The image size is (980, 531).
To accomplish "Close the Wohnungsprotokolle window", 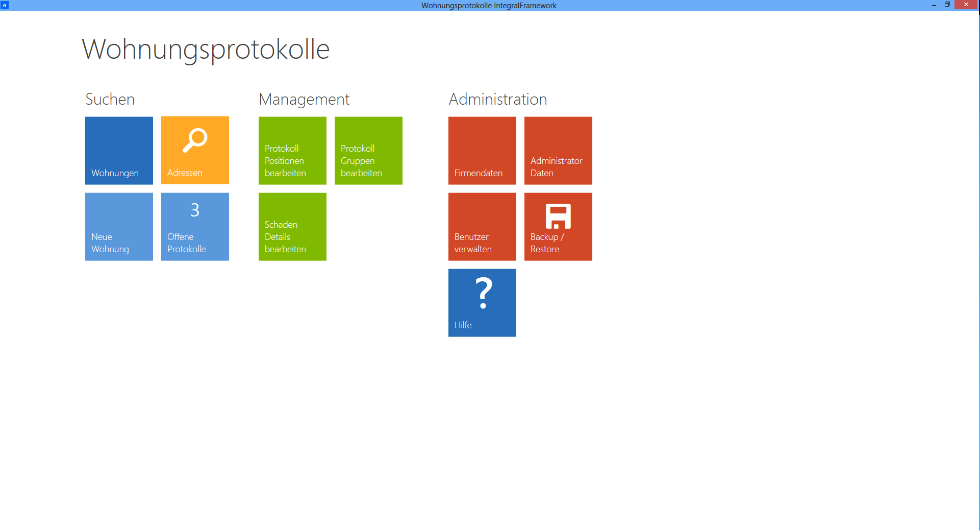I will click(x=966, y=5).
